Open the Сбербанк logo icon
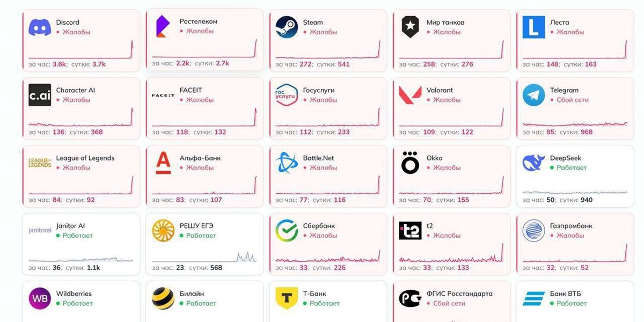Image resolution: width=644 pixels, height=322 pixels. coord(287,231)
